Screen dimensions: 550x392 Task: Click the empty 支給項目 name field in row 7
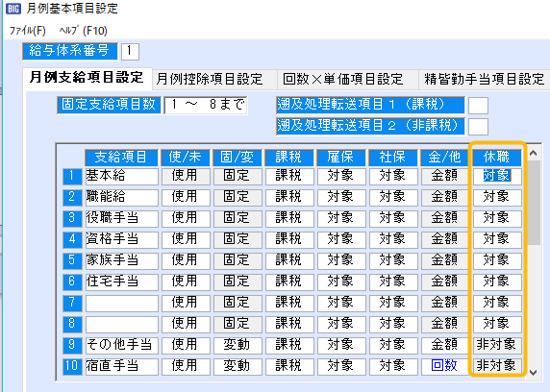point(122,304)
